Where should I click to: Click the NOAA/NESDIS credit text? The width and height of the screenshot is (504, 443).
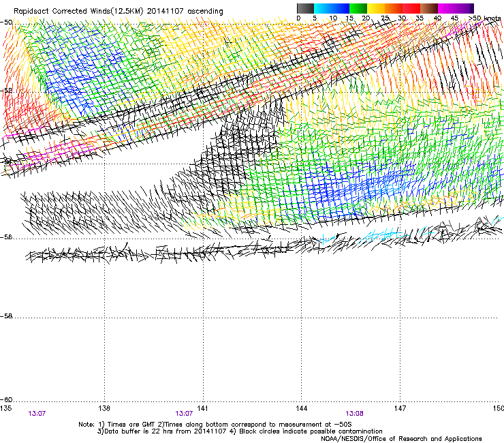pyautogui.click(x=401, y=438)
